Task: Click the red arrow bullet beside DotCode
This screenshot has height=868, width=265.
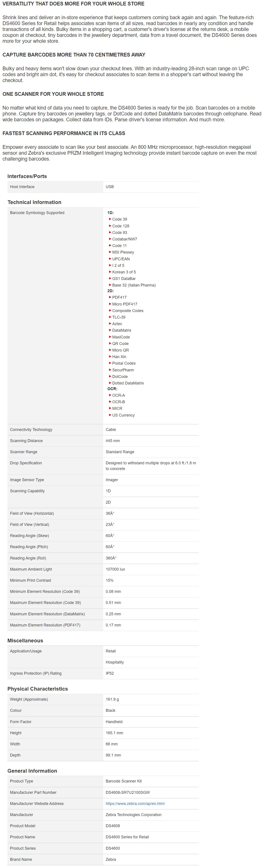Action: pos(110,376)
